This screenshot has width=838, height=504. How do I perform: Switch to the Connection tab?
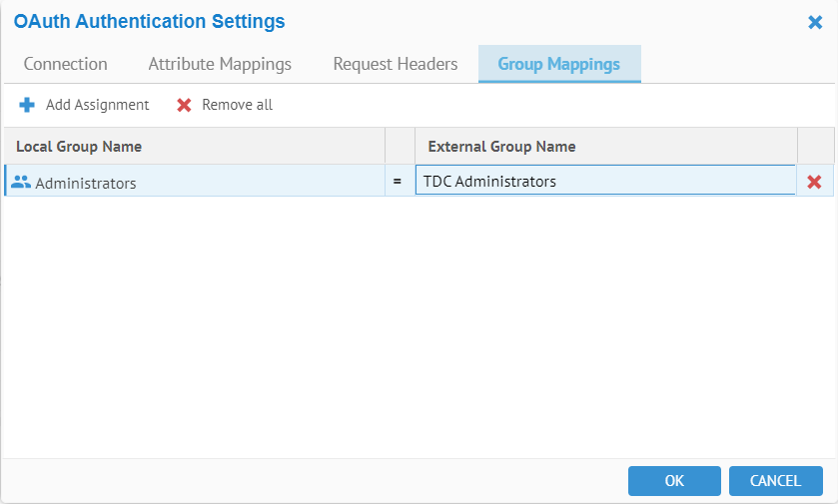(66, 64)
